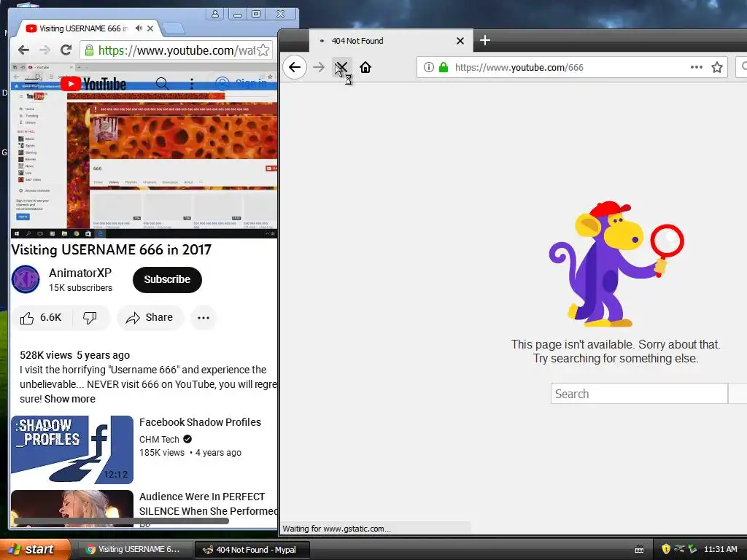The height and width of the screenshot is (560, 747).
Task: Open the Chrome user profile button
Action: 215,14
